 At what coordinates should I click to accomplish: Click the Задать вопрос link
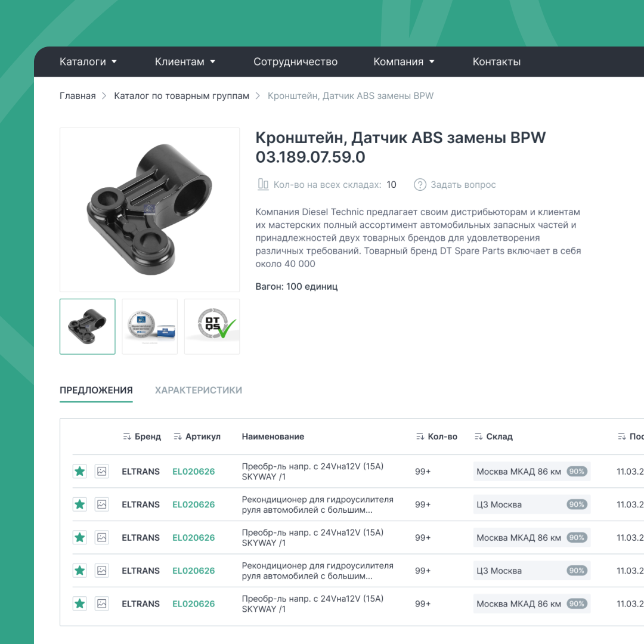click(x=463, y=185)
